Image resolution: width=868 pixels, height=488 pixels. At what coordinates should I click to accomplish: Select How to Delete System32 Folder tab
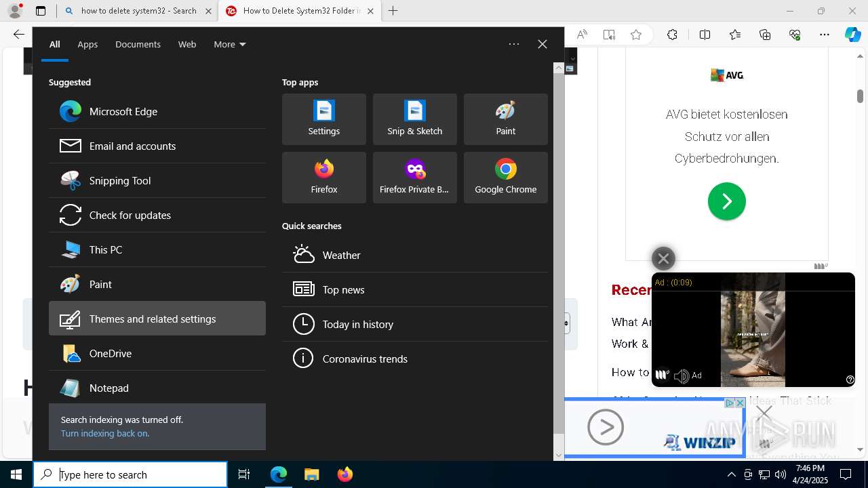pos(301,11)
